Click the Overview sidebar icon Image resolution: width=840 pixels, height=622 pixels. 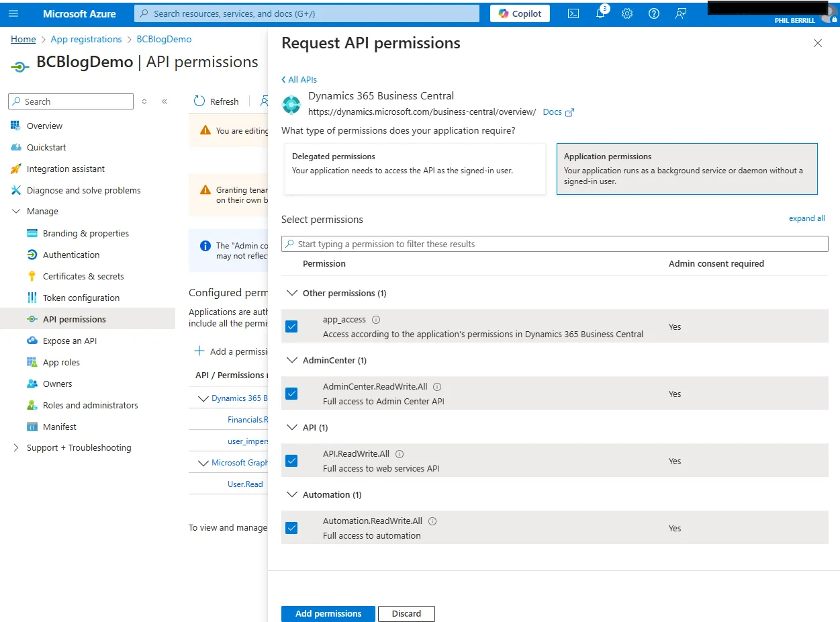(x=15, y=126)
